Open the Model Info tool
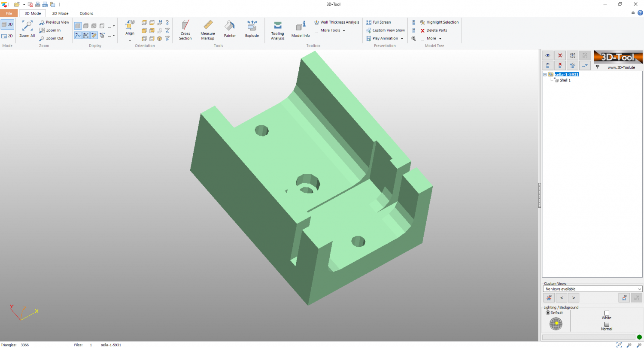The width and height of the screenshot is (644, 348). 301,29
